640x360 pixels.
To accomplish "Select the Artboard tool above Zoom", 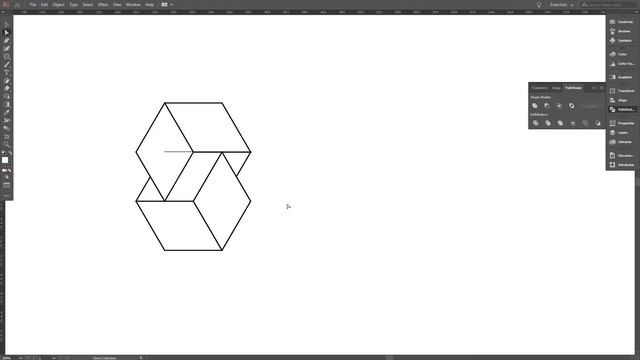I will 7,136.
